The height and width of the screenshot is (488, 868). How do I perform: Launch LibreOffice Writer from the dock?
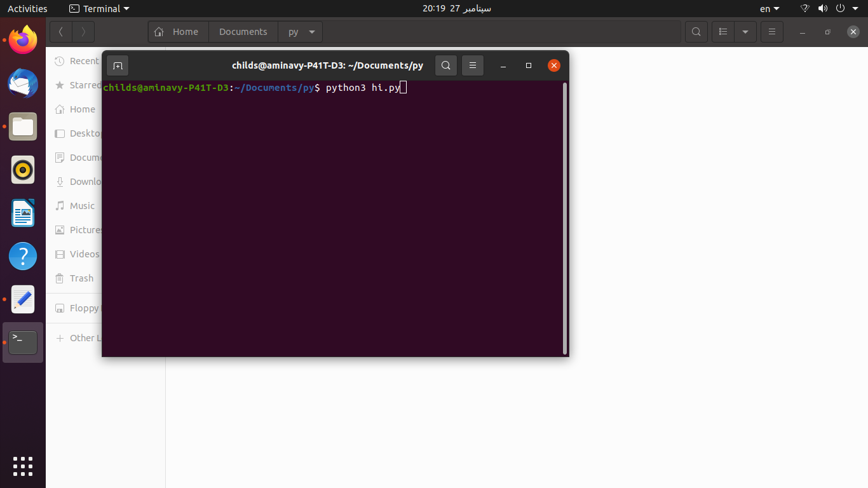23,213
